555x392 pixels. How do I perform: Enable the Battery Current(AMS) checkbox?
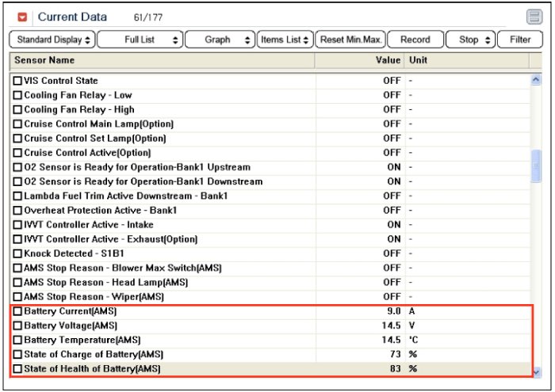point(18,311)
